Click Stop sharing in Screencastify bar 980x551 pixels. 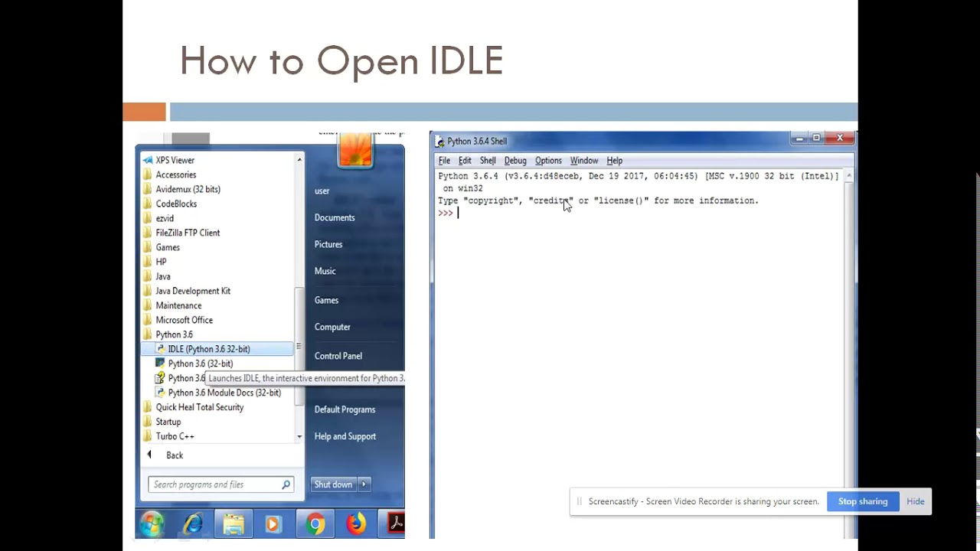point(863,501)
